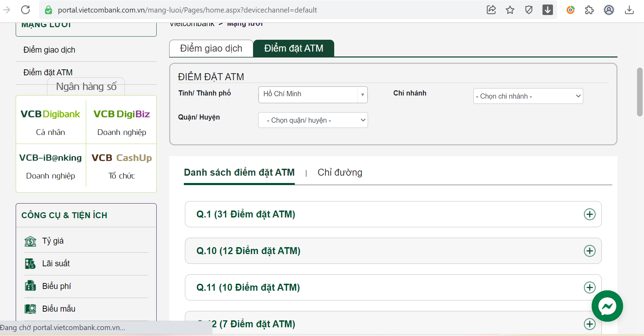The height and width of the screenshot is (336, 644).
Task: Click the Vietcombank breadcrumb link
Action: point(192,24)
